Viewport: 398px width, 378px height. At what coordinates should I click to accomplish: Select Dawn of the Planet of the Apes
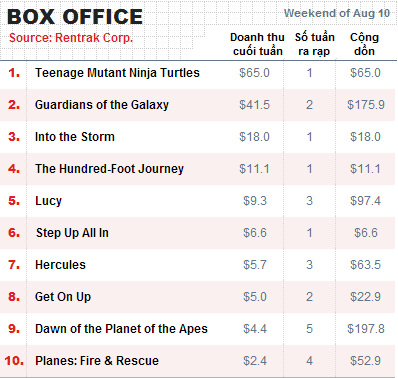tap(121, 329)
